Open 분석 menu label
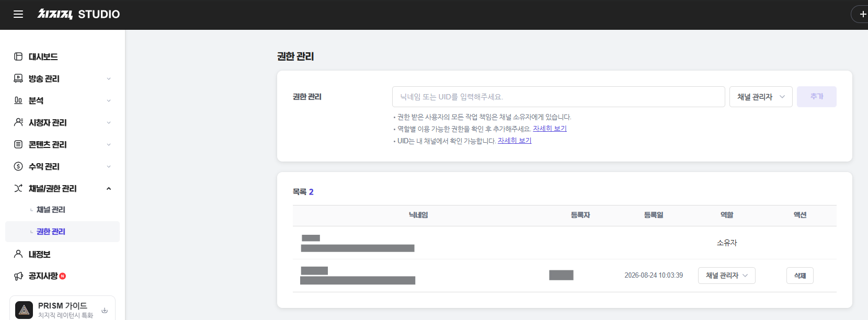Image resolution: width=868 pixels, height=320 pixels. (36, 100)
